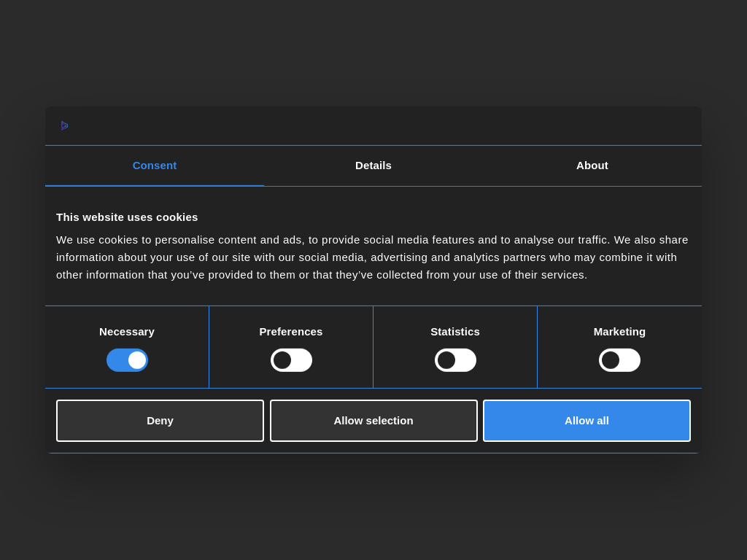
Task: Switch to the Consent tab
Action: point(155,166)
